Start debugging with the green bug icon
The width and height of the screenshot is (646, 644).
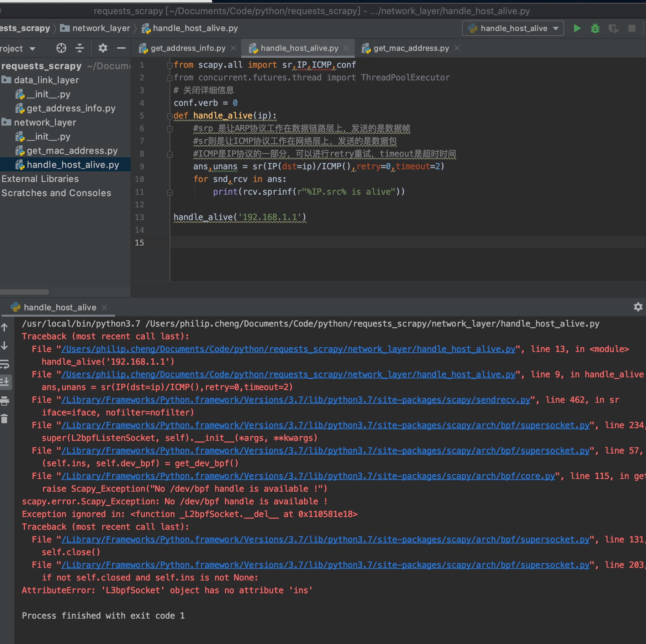coord(595,28)
